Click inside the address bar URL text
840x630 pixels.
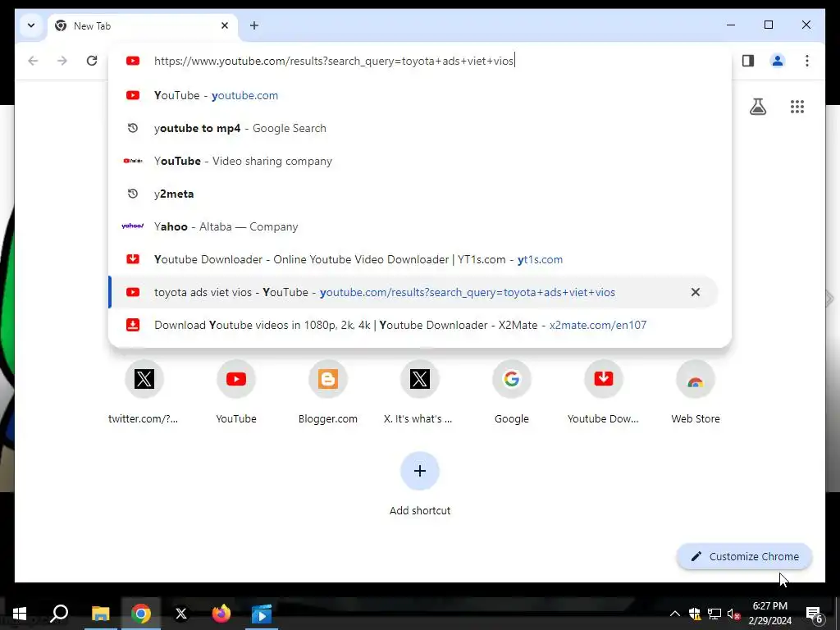tap(334, 61)
